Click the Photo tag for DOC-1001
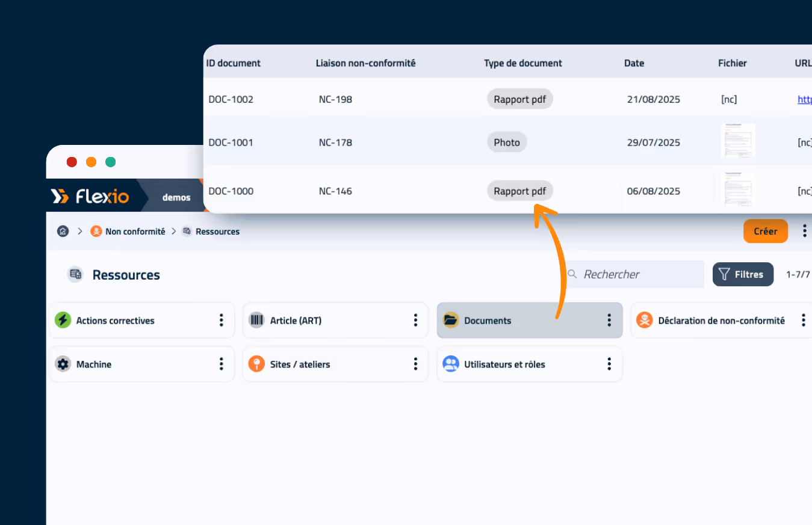 tap(507, 143)
